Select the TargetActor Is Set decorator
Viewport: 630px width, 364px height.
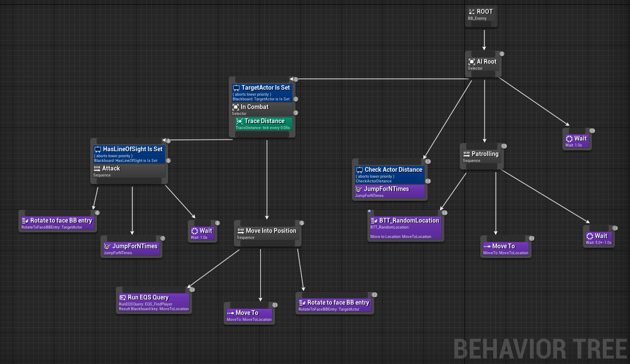tap(262, 92)
